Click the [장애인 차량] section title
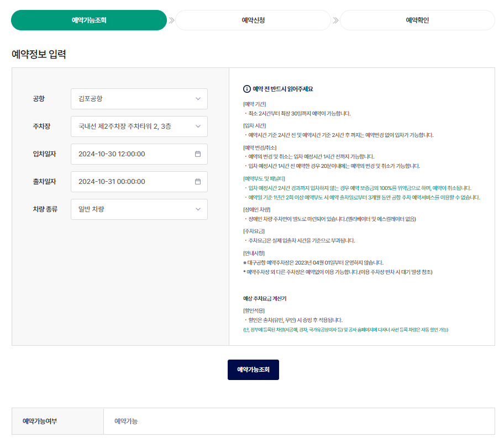 point(257,210)
